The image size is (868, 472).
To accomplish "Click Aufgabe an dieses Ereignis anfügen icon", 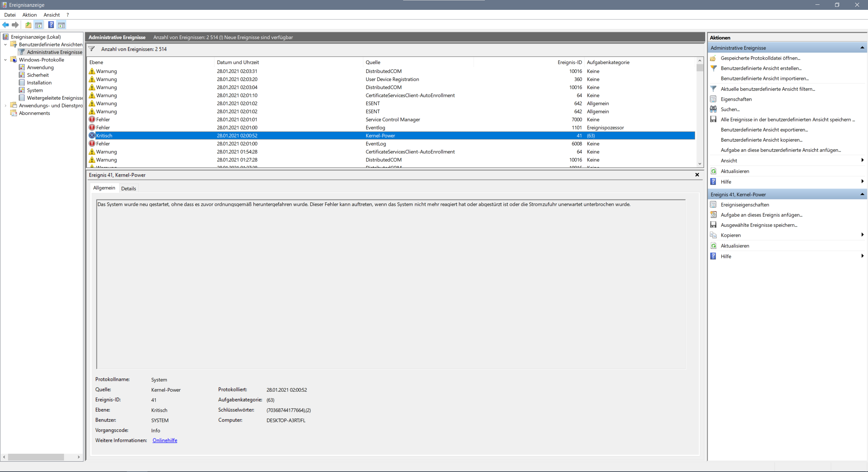I will [x=713, y=215].
